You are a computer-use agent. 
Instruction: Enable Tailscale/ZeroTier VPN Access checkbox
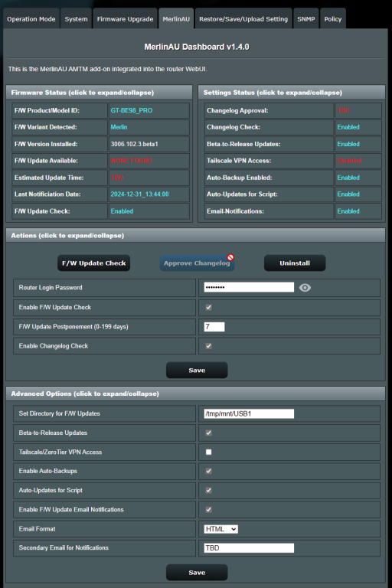click(x=209, y=452)
